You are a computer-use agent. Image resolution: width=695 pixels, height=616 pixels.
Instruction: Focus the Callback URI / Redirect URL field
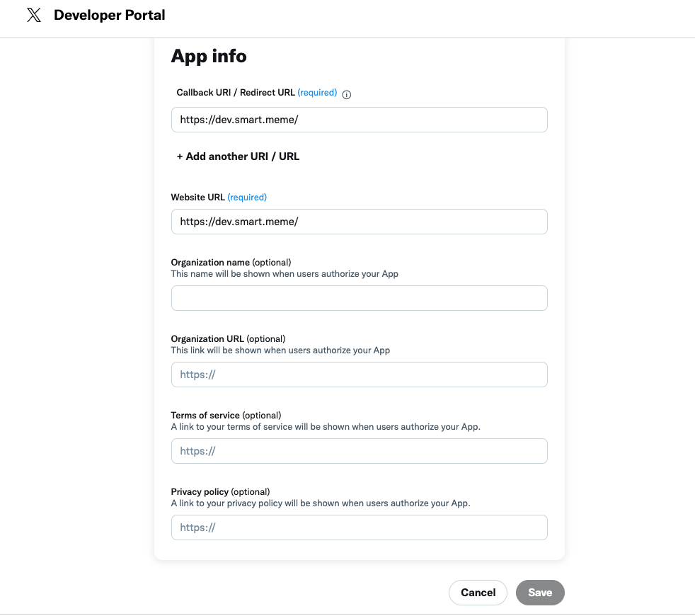359,120
